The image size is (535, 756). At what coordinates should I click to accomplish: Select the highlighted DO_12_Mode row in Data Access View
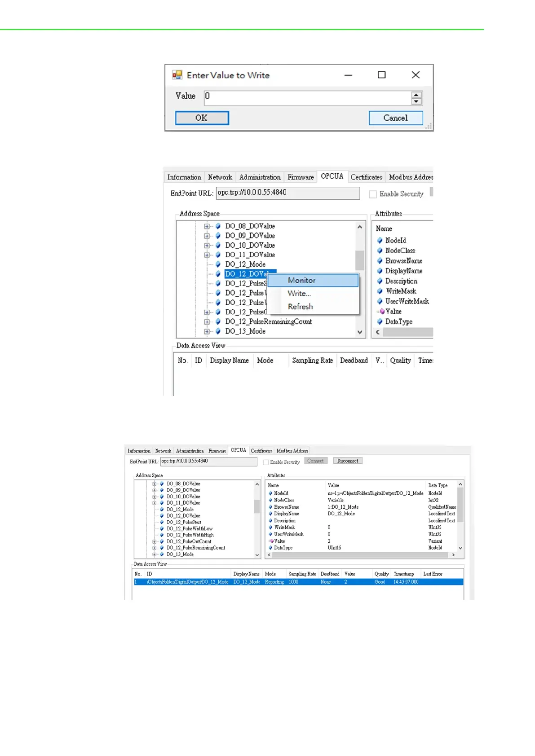coord(298,582)
